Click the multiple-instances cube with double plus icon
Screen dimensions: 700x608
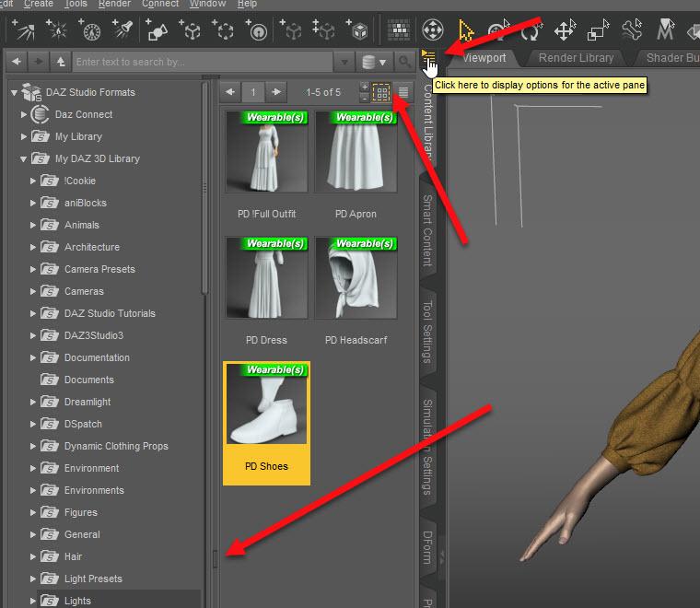324,30
